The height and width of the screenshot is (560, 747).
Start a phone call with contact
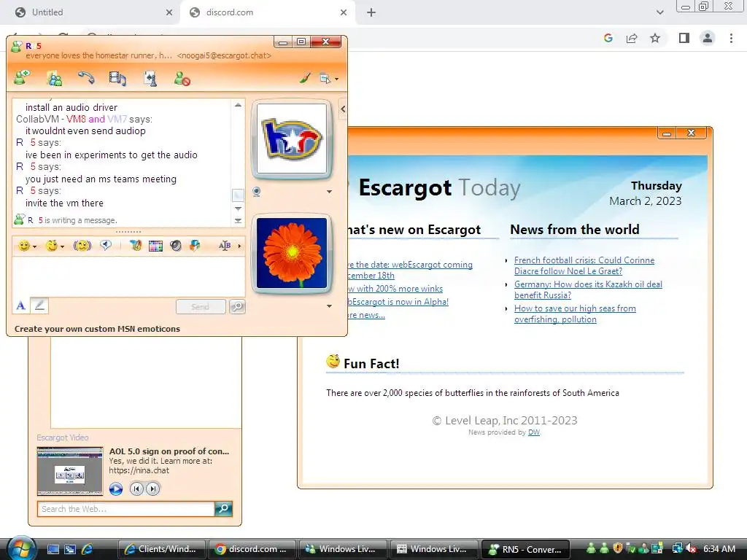click(x=86, y=77)
